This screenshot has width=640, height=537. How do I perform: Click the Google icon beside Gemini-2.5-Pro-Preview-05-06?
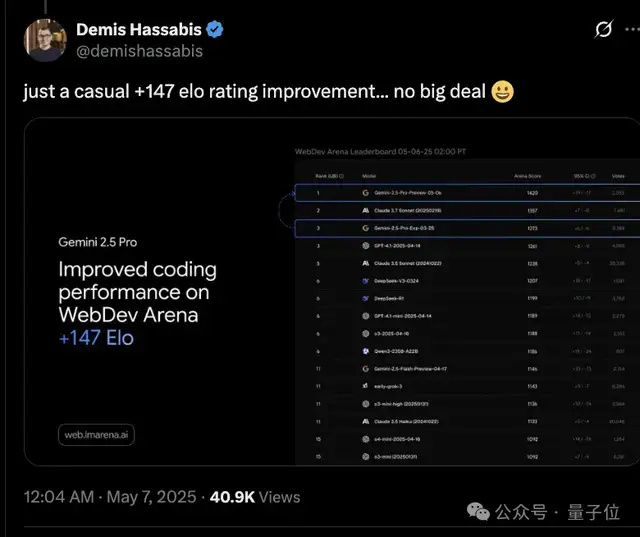pyautogui.click(x=366, y=193)
